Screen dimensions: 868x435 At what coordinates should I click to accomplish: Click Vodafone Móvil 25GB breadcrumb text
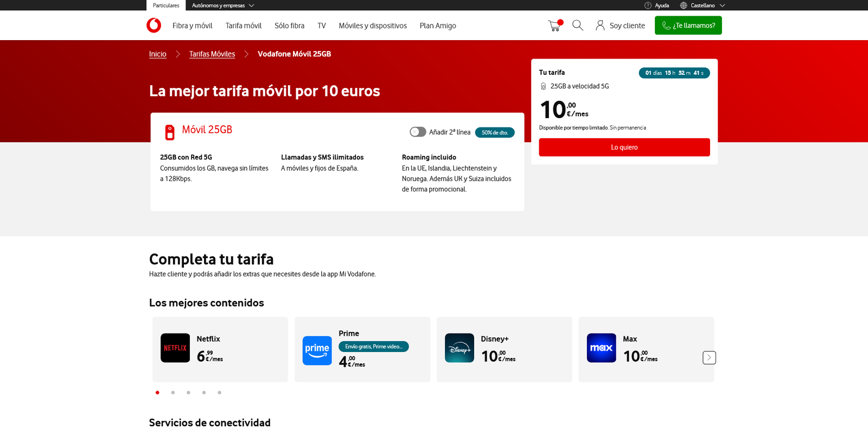tap(294, 54)
